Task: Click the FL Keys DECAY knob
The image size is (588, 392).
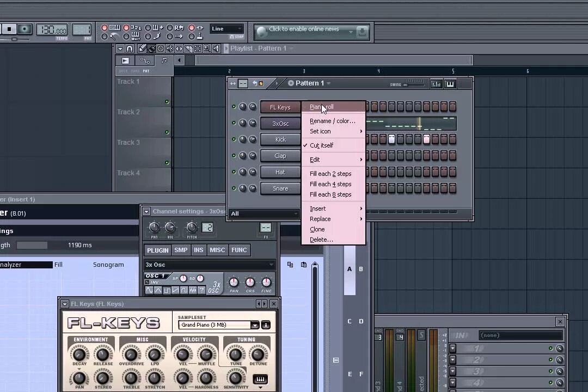Action: [x=79, y=354]
